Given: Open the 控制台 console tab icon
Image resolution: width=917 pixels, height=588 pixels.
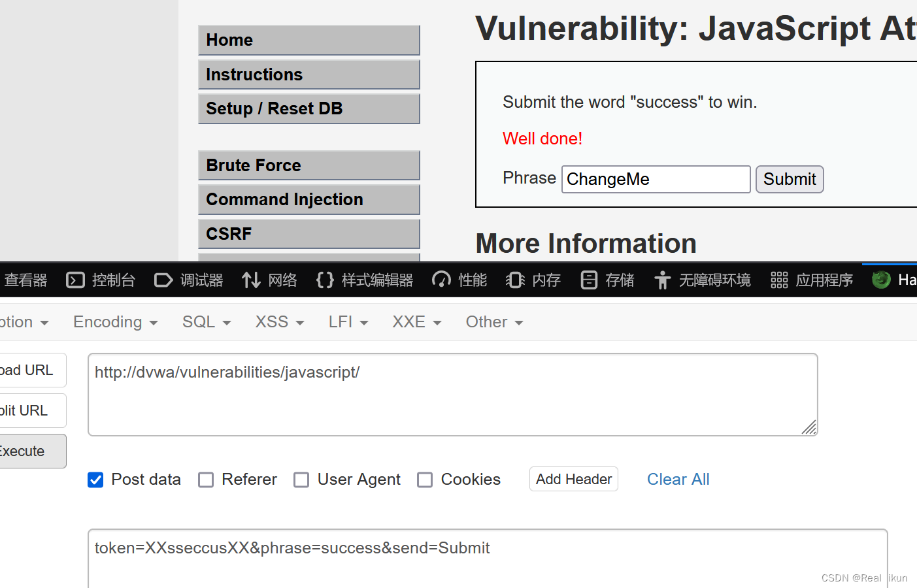Looking at the screenshot, I should point(76,280).
